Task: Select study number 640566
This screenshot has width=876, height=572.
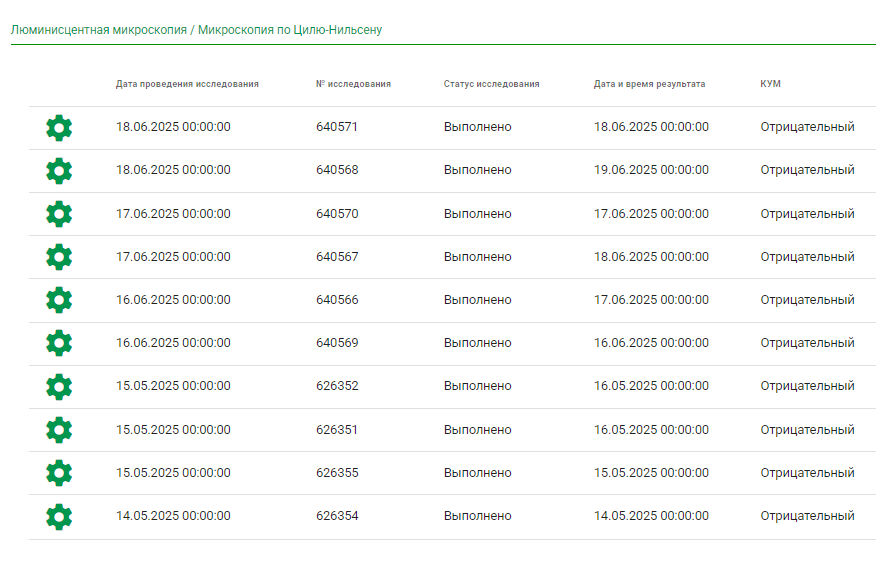Action: [x=337, y=300]
